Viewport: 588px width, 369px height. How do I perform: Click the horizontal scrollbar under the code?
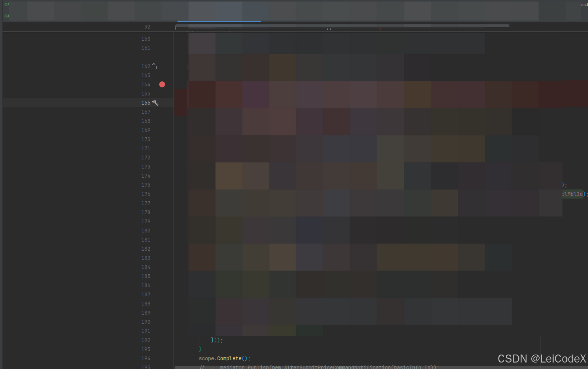coord(381,367)
